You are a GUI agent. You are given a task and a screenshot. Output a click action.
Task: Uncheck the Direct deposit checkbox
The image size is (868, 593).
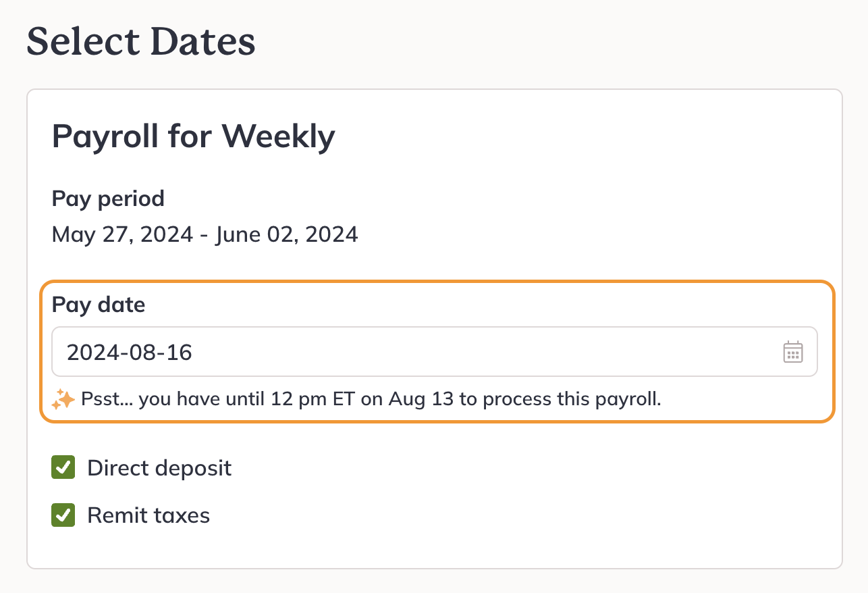point(63,467)
